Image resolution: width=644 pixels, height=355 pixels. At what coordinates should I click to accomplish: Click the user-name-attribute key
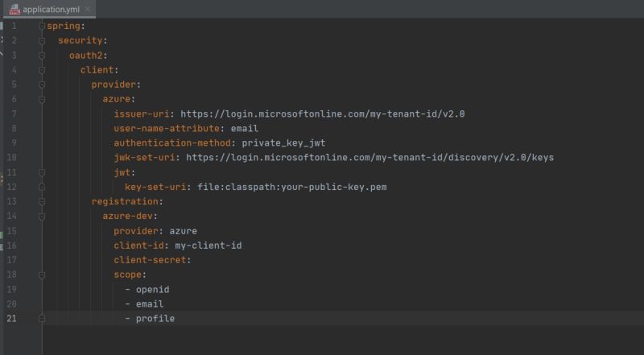pos(167,128)
